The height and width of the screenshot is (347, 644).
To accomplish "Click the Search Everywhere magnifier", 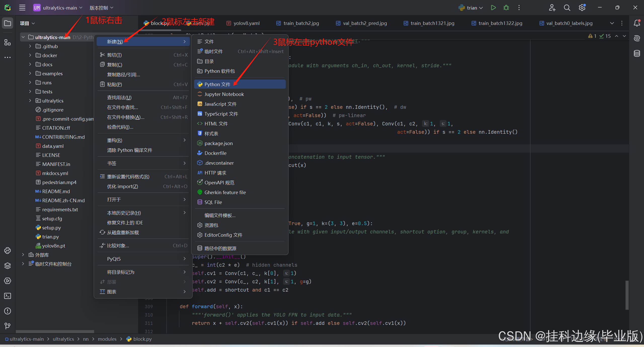I will (567, 8).
